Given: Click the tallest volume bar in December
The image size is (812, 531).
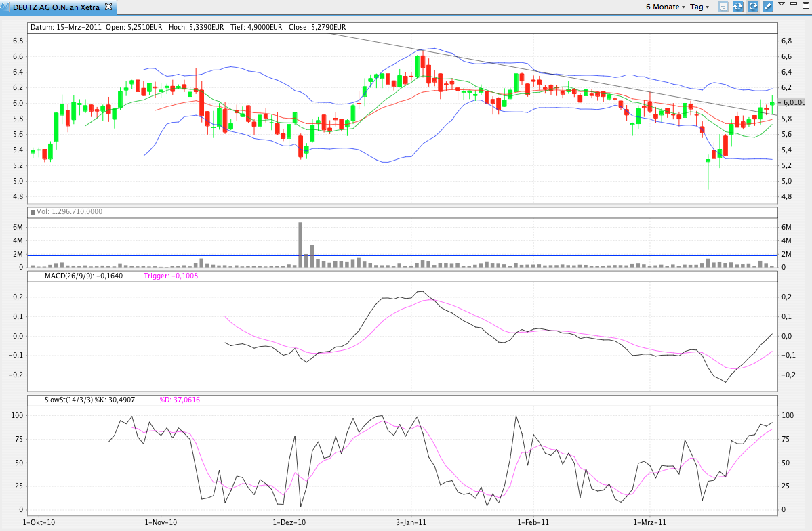Looking at the screenshot, I should [x=300, y=244].
